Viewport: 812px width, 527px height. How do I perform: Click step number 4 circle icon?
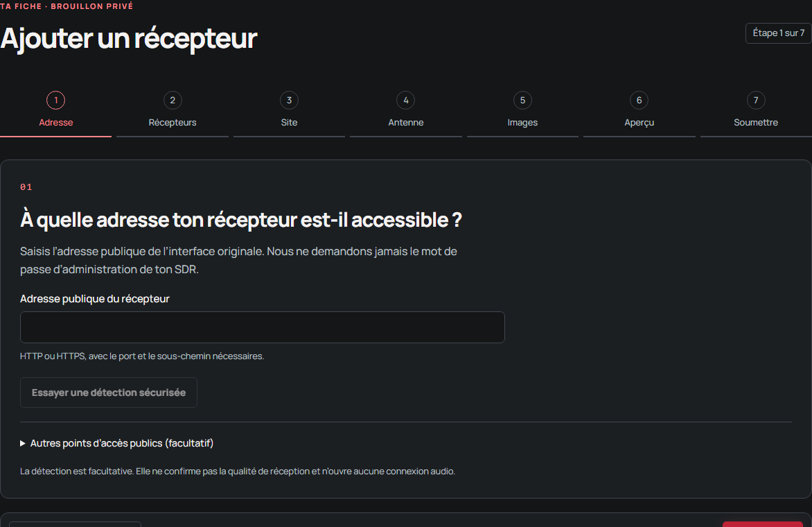[x=406, y=100]
